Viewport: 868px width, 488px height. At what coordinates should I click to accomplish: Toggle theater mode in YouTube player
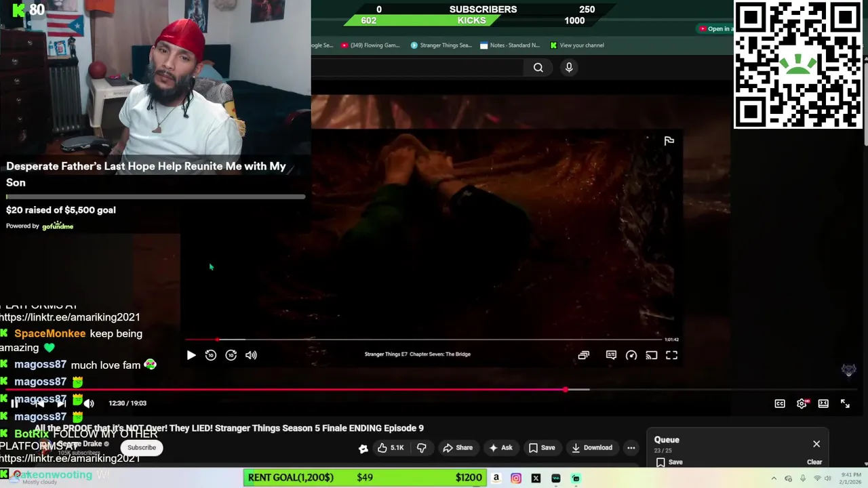tap(823, 403)
